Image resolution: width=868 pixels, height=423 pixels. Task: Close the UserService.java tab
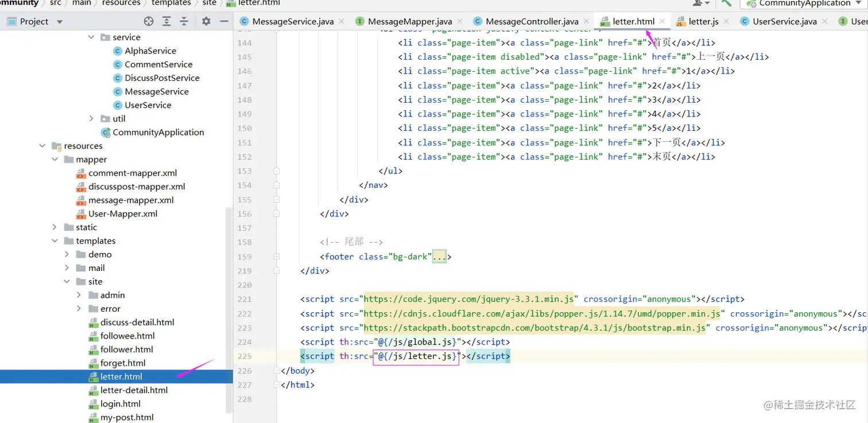(824, 21)
